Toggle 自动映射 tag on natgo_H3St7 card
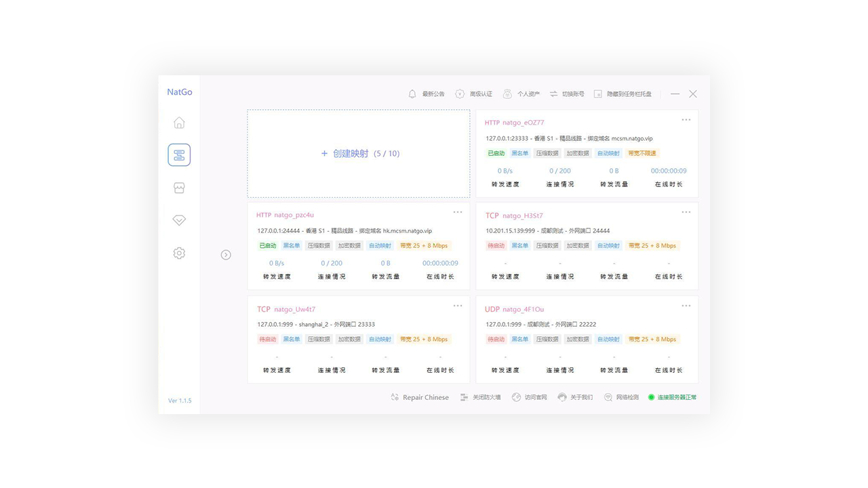The image size is (868, 488). point(608,245)
